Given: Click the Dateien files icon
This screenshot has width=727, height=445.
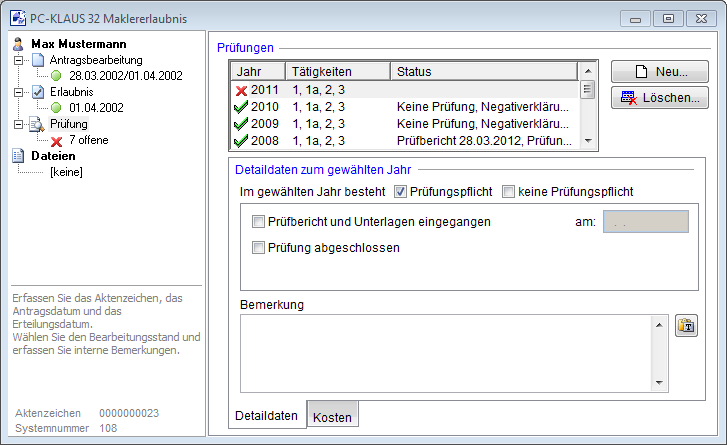Looking at the screenshot, I should 18,156.
